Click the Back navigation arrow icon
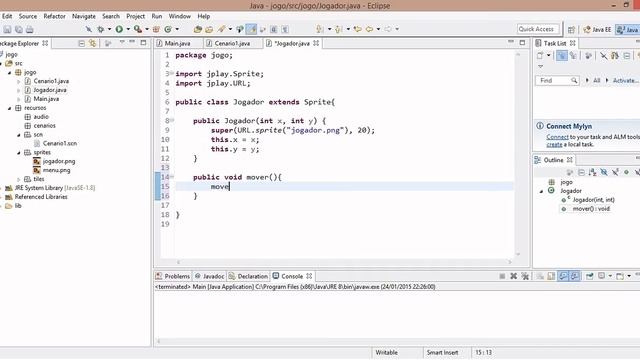 tap(369, 29)
